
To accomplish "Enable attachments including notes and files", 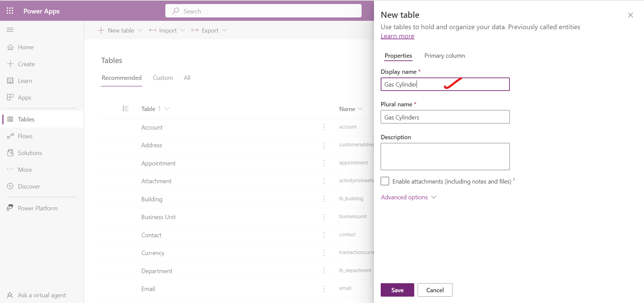I will [x=385, y=181].
